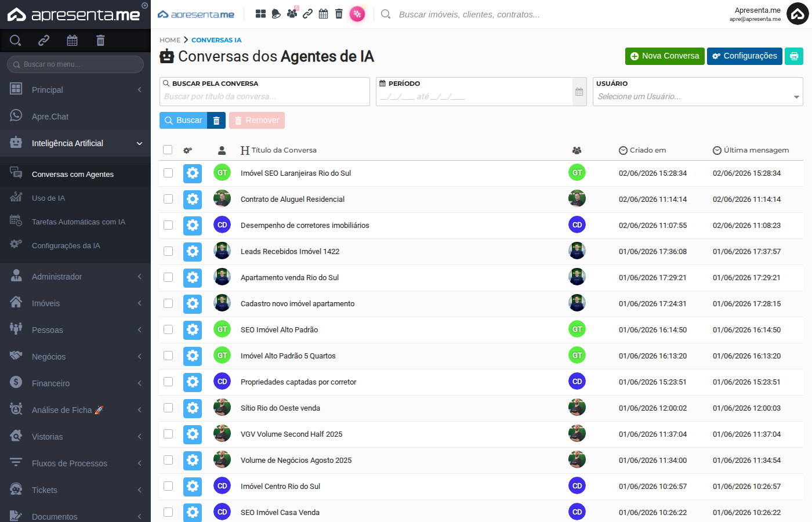Image resolution: width=812 pixels, height=522 pixels.
Task: Open people group icon with badge
Action: point(292,13)
